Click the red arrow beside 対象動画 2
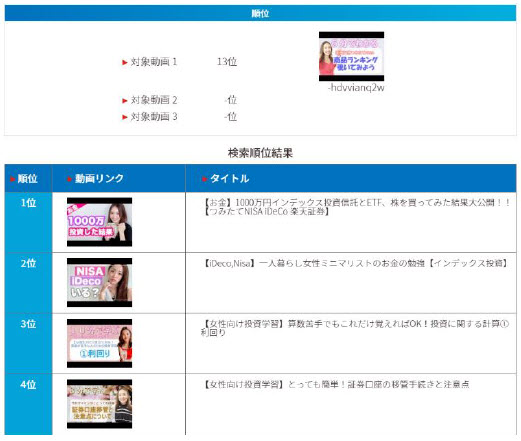Image resolution: width=521 pixels, height=441 pixels. coord(125,100)
